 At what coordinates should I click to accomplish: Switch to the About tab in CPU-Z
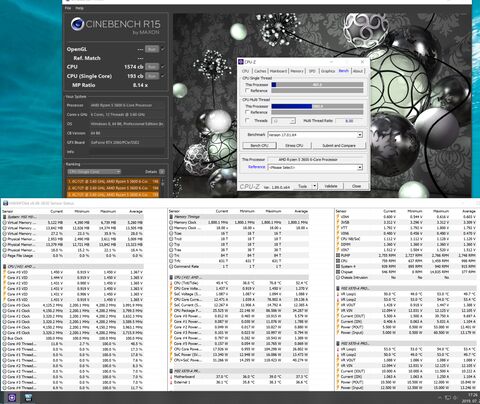tap(358, 71)
